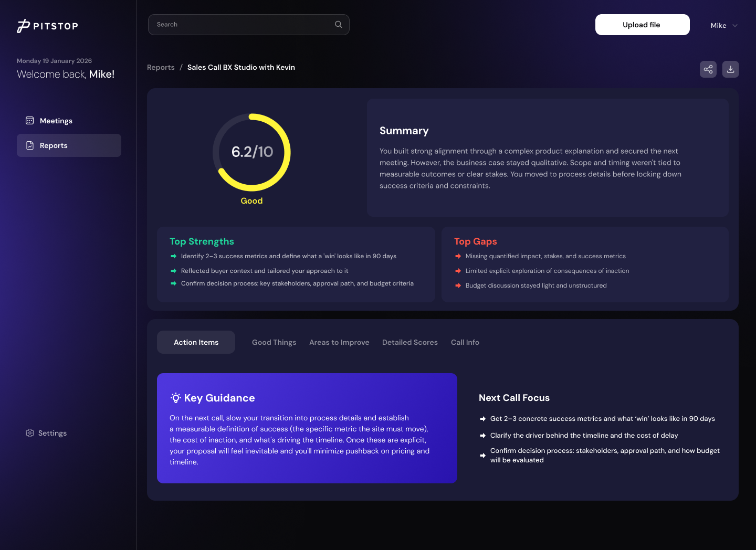Select the Action Items tab
Image resolution: width=756 pixels, height=550 pixels.
point(196,342)
